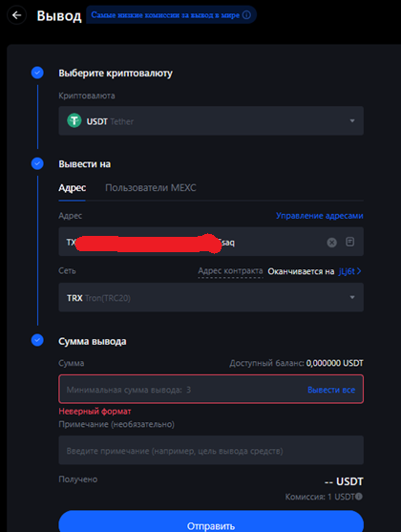The width and height of the screenshot is (401, 532).
Task: Clear the address with the X icon
Action: pyautogui.click(x=332, y=243)
